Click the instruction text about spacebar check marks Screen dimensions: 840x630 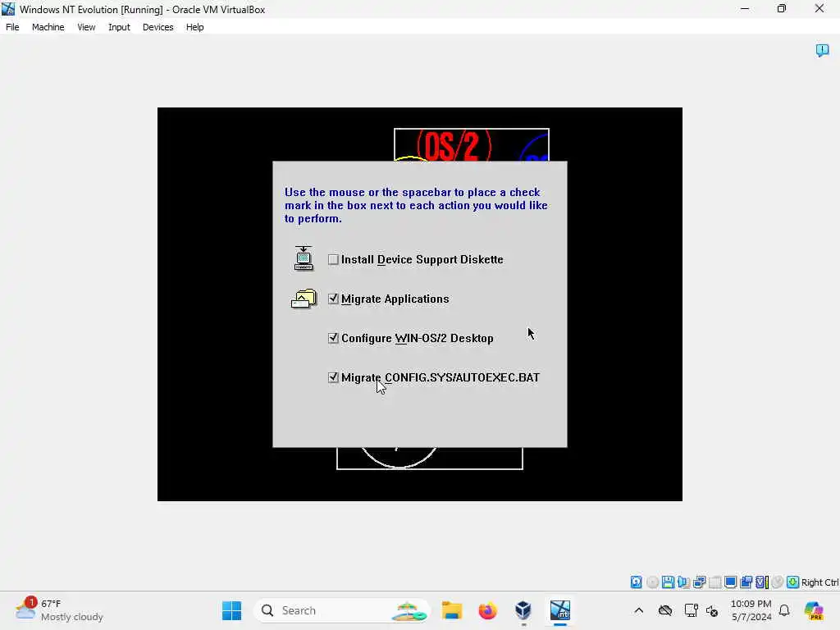pyautogui.click(x=416, y=205)
